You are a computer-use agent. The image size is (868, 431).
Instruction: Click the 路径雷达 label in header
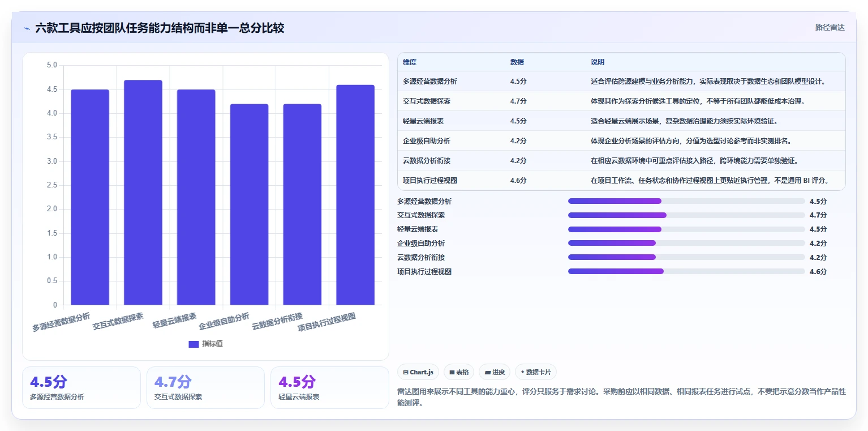pos(830,27)
